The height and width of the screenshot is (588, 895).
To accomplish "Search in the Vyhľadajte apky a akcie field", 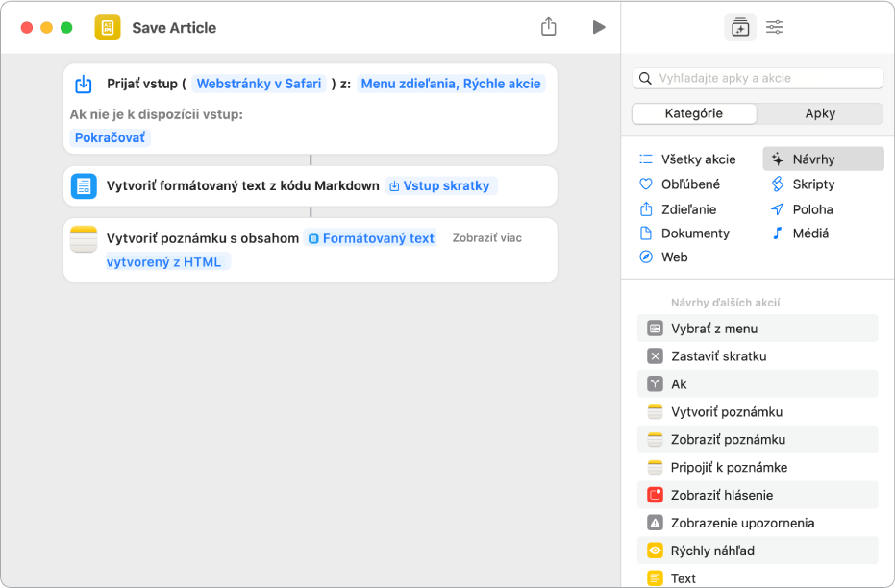I will (x=764, y=78).
